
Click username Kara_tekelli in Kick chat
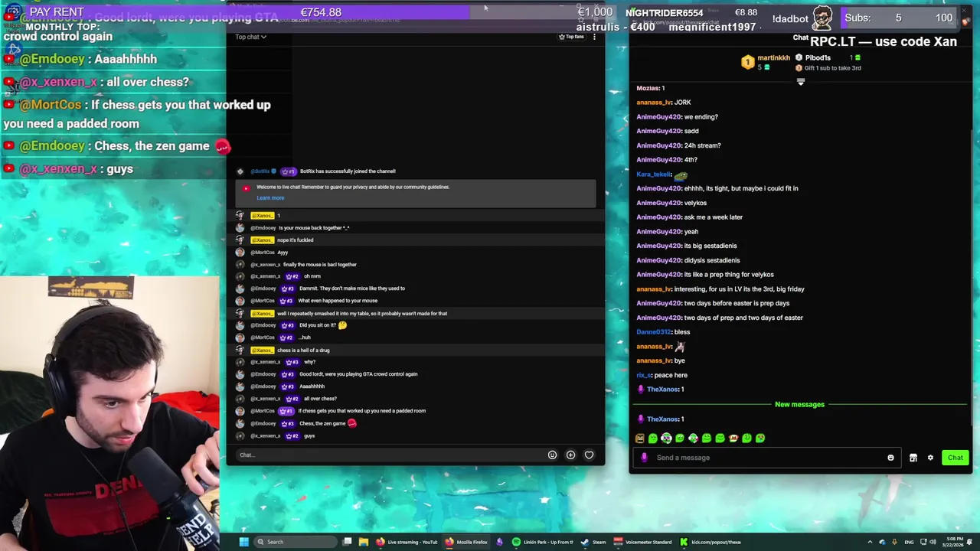click(x=653, y=174)
